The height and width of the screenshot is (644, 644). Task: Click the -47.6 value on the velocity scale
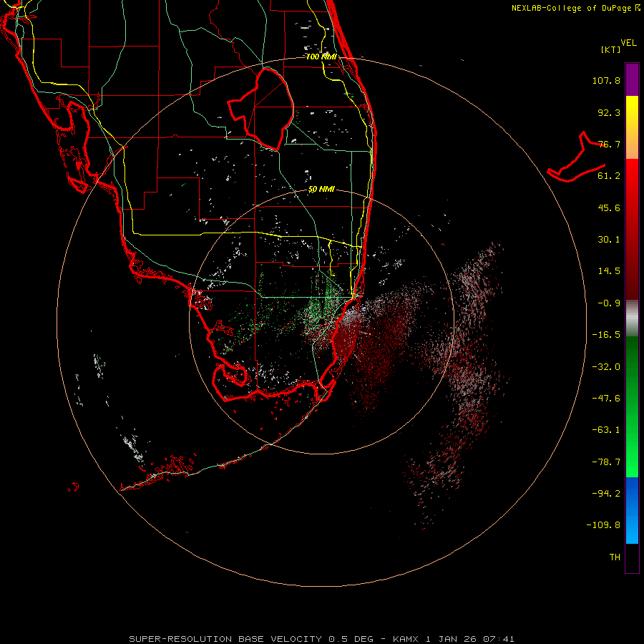606,399
